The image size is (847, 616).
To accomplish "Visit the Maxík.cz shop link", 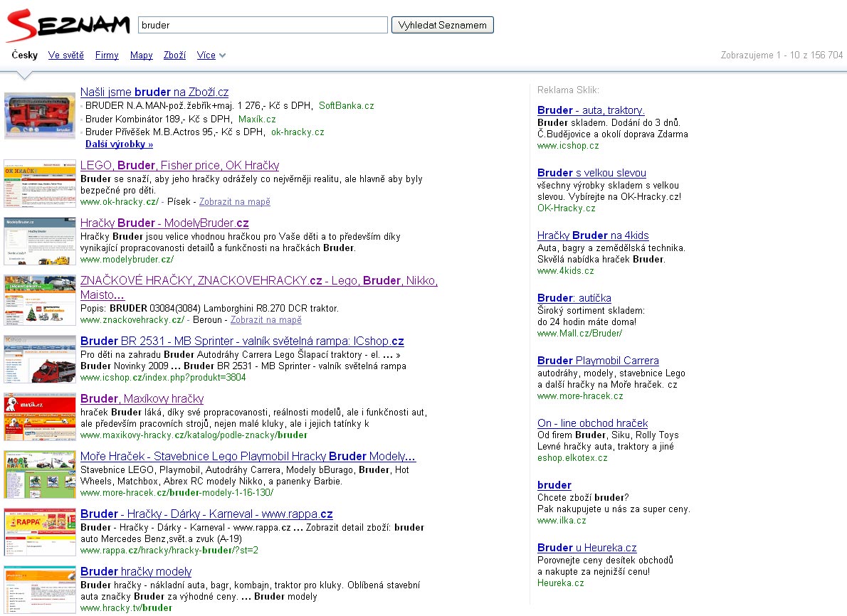I will tap(257, 120).
